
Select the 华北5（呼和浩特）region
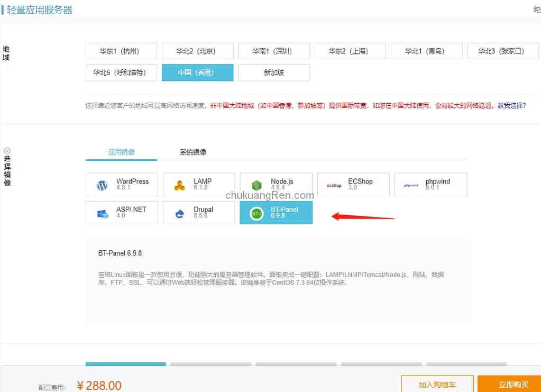tap(121, 72)
